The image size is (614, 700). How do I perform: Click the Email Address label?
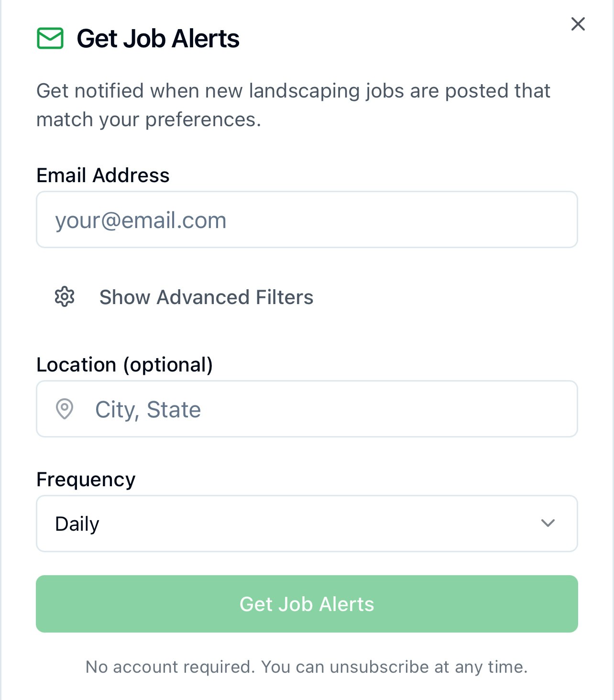point(103,175)
